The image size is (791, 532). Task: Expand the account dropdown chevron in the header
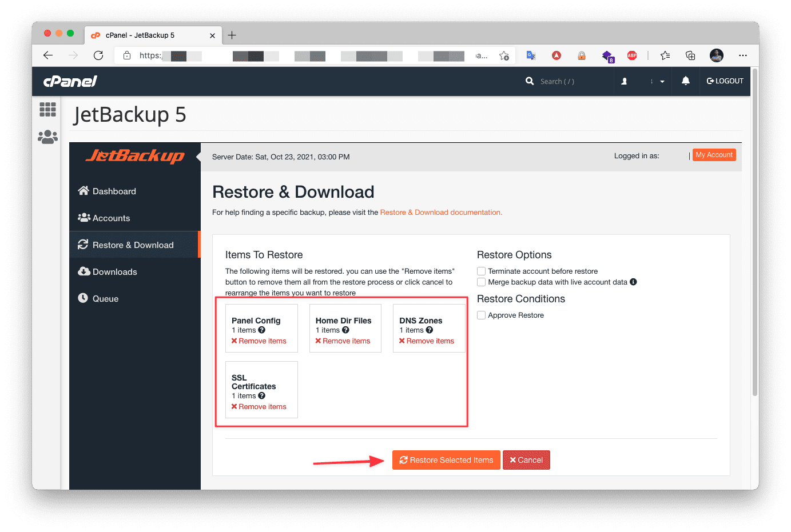point(662,81)
